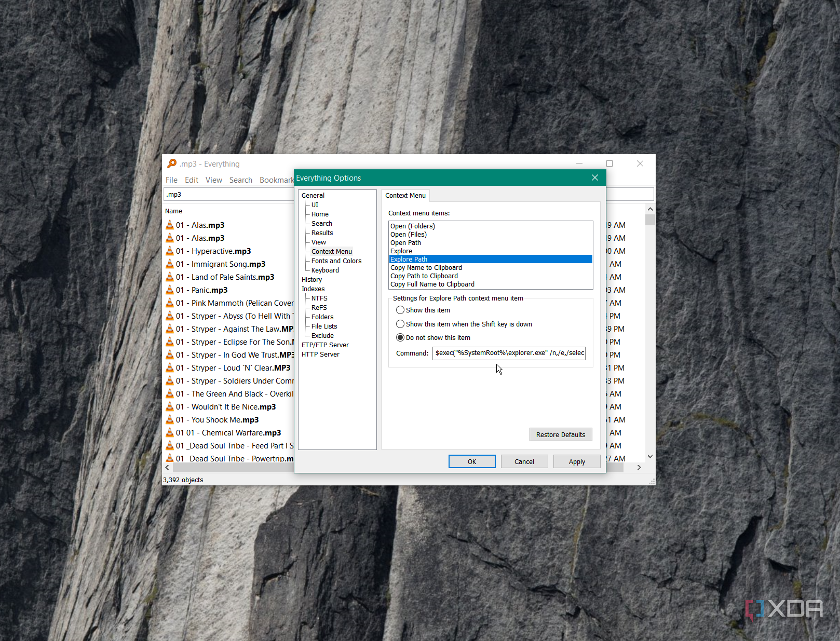This screenshot has height=641, width=840.
Task: Open the File menu in Everything window
Action: [171, 180]
